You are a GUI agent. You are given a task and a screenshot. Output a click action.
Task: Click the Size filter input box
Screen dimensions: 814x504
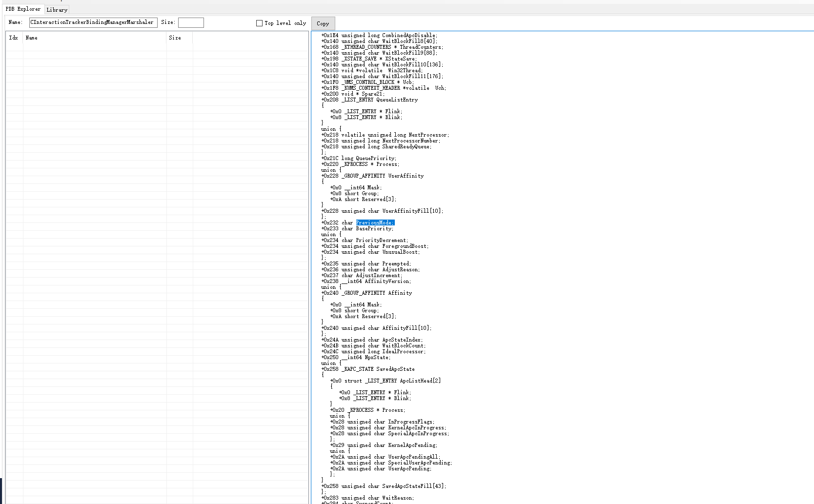[x=191, y=23]
